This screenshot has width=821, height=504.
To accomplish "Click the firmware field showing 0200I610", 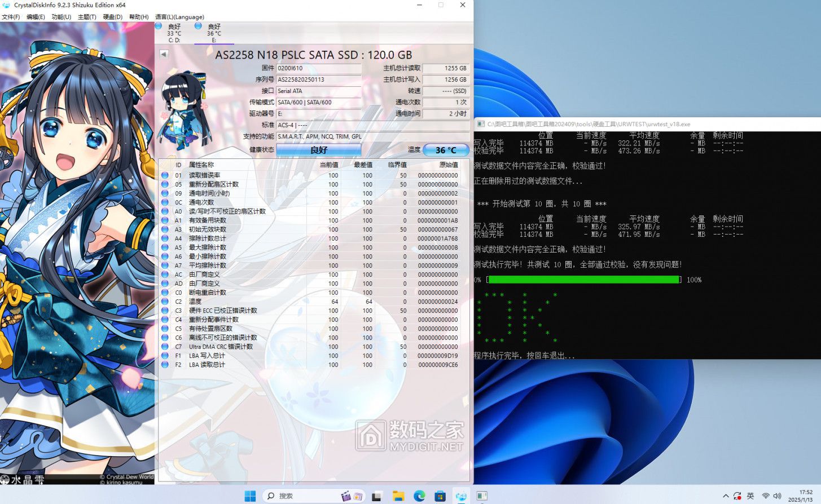I will [319, 68].
